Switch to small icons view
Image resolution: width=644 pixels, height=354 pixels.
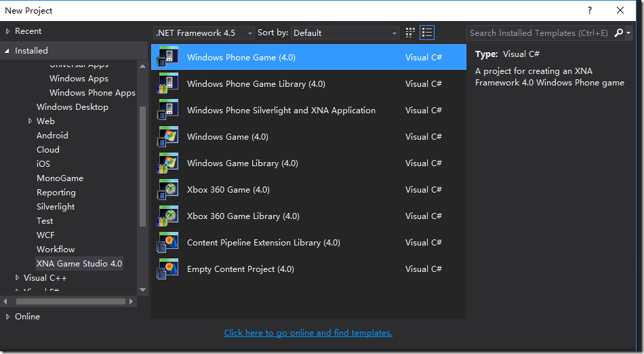(410, 33)
